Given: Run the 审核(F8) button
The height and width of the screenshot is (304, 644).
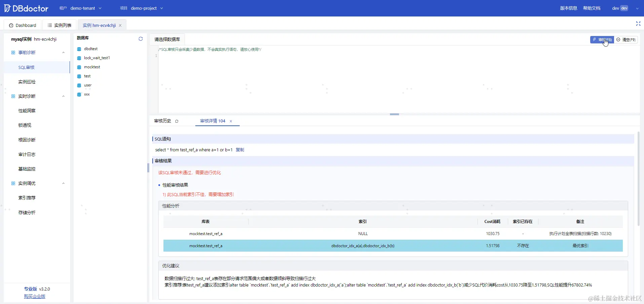Looking at the screenshot, I should pos(602,40).
